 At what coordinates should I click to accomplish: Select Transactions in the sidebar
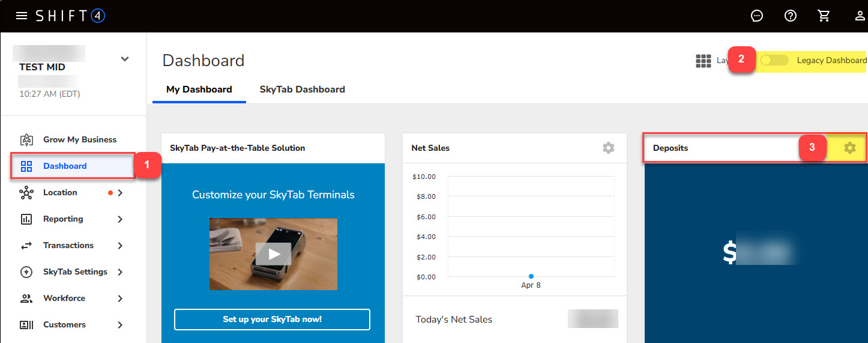68,245
